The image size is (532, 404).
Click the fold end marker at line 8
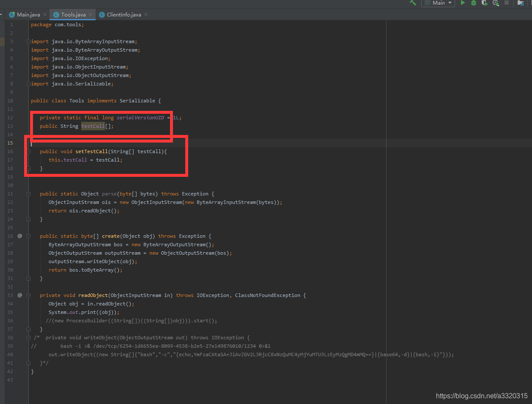(x=28, y=84)
